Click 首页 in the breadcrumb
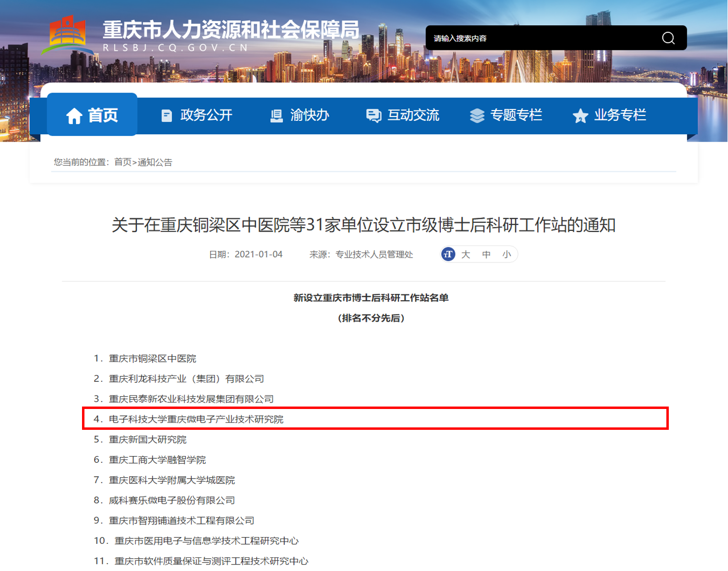The height and width of the screenshot is (571, 728). (x=123, y=162)
